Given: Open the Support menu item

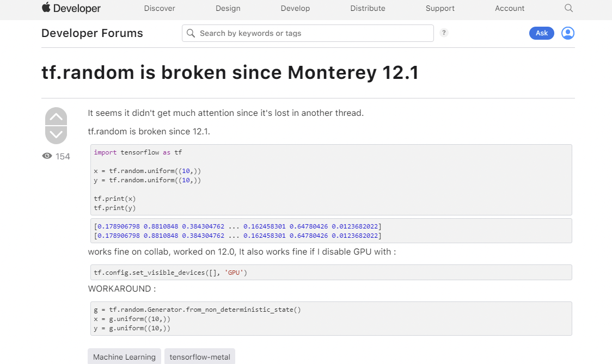Looking at the screenshot, I should click(440, 8).
